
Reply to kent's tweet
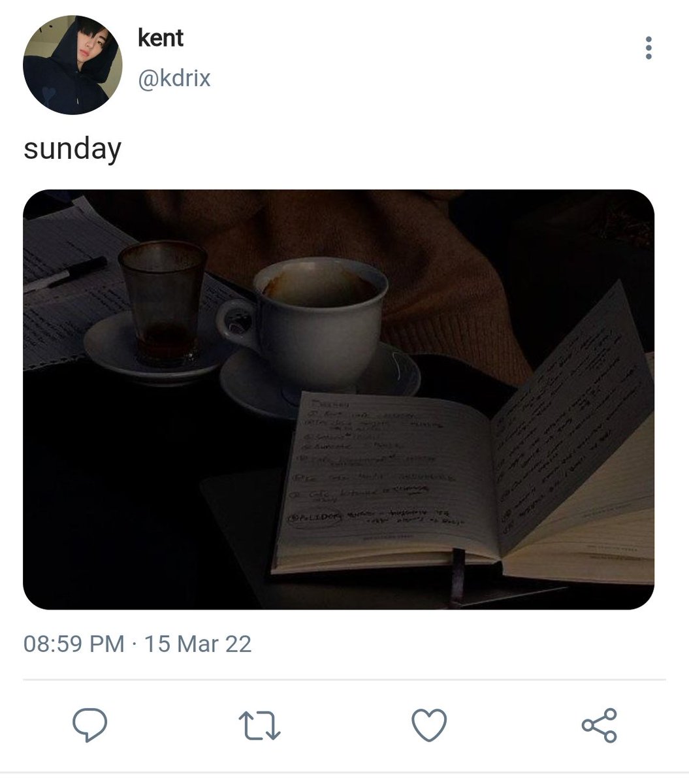click(x=89, y=725)
